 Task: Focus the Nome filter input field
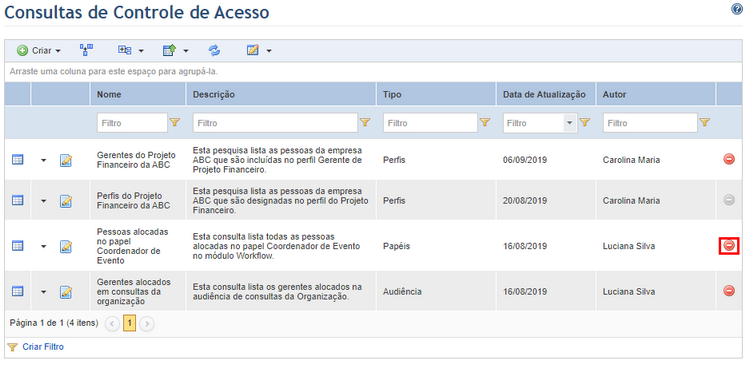132,123
